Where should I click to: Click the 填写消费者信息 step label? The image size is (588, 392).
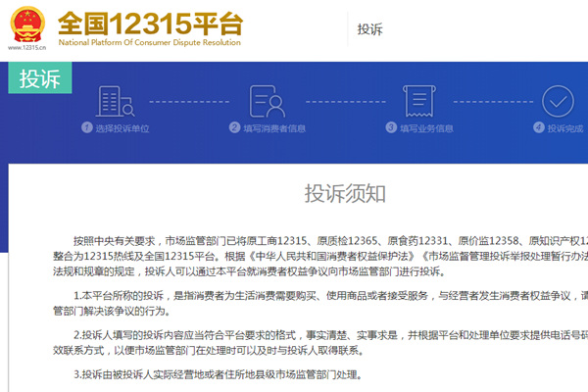(276, 127)
